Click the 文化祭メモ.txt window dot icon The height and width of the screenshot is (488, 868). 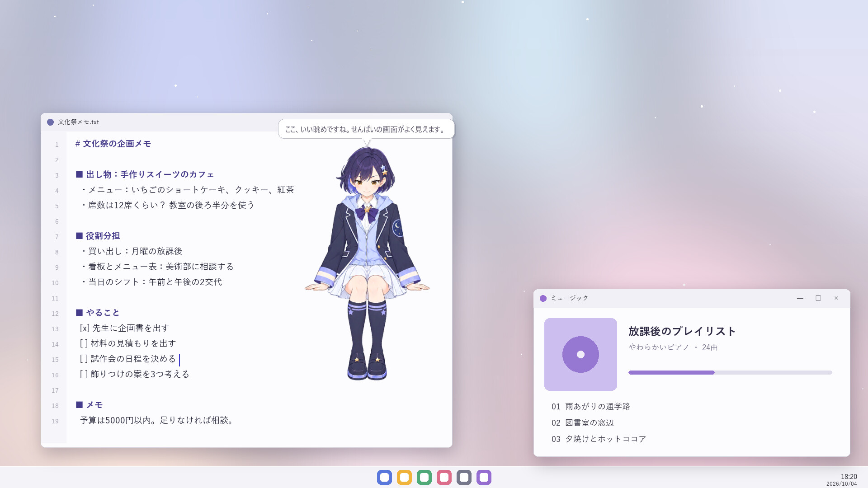click(x=50, y=122)
